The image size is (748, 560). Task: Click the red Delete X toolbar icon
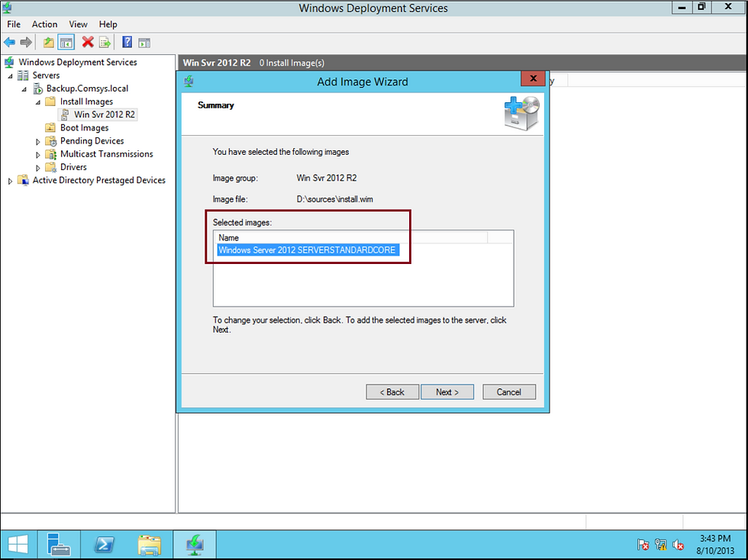pyautogui.click(x=88, y=42)
